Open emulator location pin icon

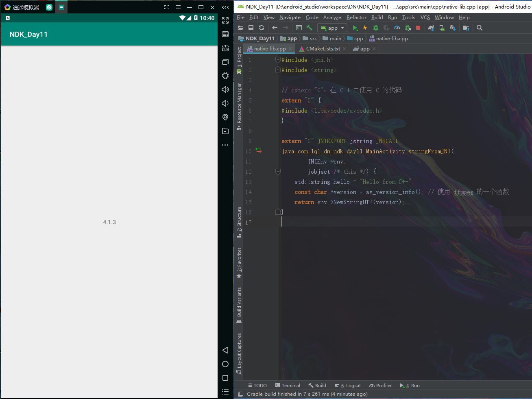pyautogui.click(x=225, y=117)
